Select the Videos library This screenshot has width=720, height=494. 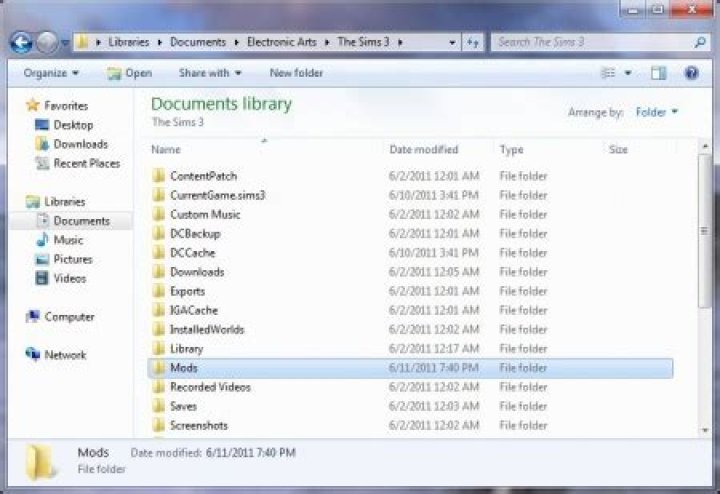[69, 279]
